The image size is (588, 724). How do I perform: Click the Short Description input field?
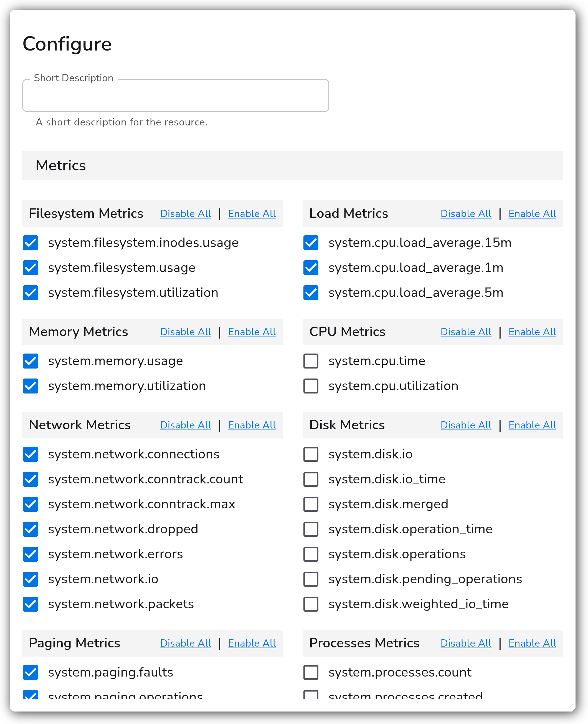176,95
